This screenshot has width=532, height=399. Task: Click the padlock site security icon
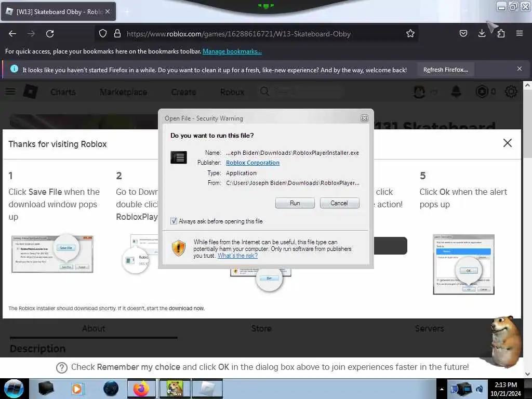click(x=117, y=34)
